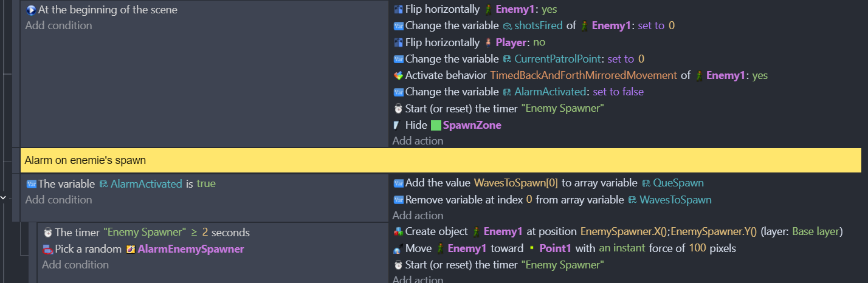Click the 'Pick a random' condition icon

tap(47, 249)
